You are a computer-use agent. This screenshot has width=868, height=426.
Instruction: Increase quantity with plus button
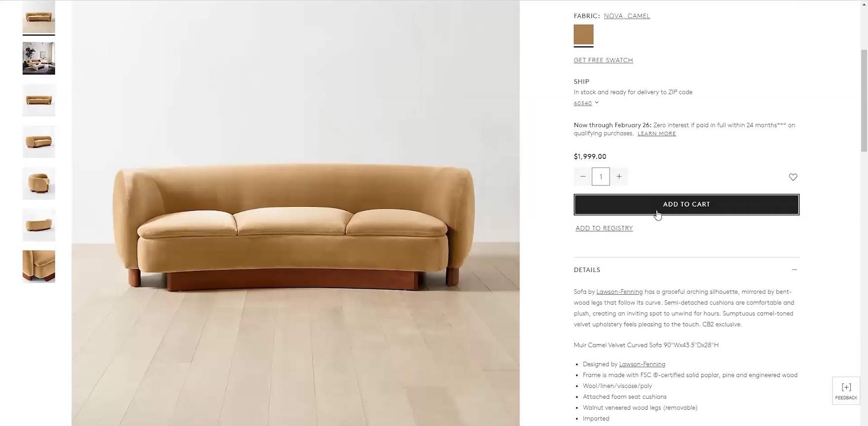619,177
